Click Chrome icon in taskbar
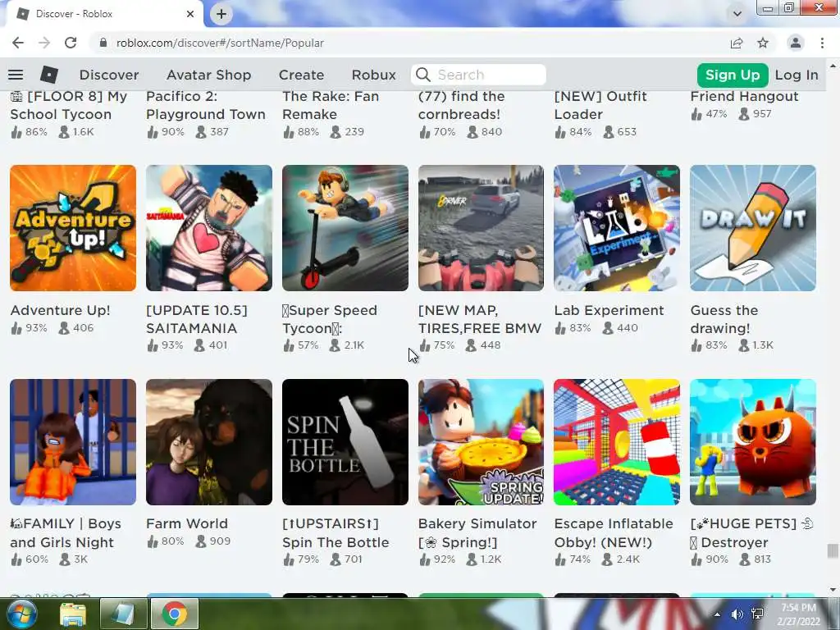840x630 pixels. point(175,614)
